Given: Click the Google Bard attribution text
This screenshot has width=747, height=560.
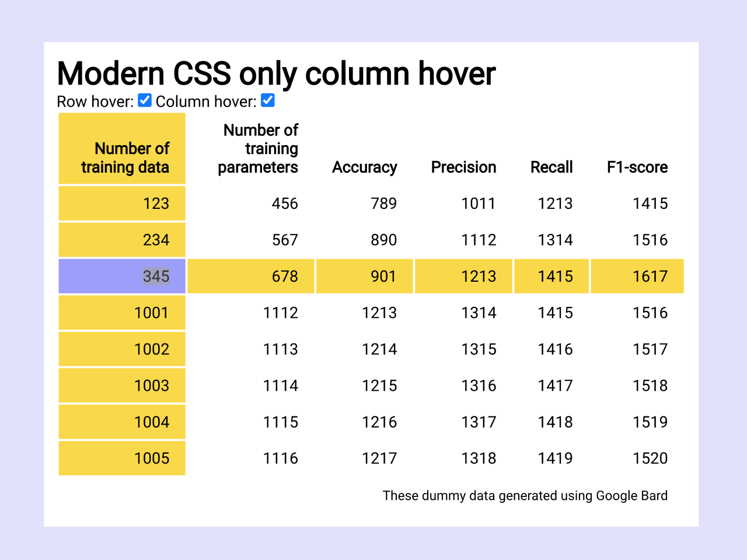Looking at the screenshot, I should [525, 495].
